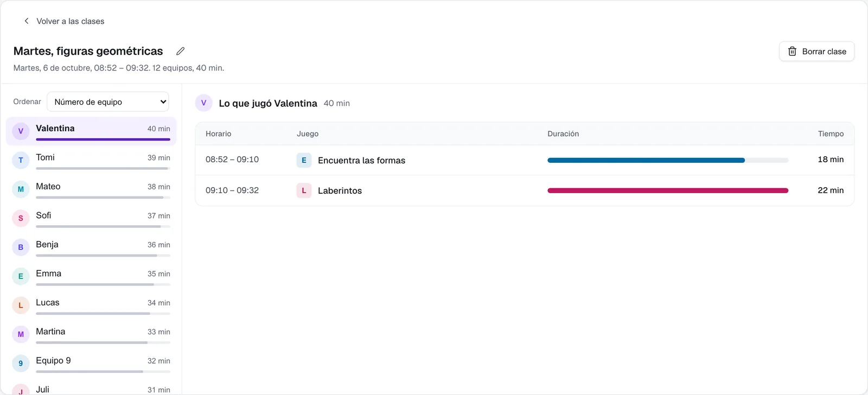Select the Tomi team name

(x=45, y=157)
